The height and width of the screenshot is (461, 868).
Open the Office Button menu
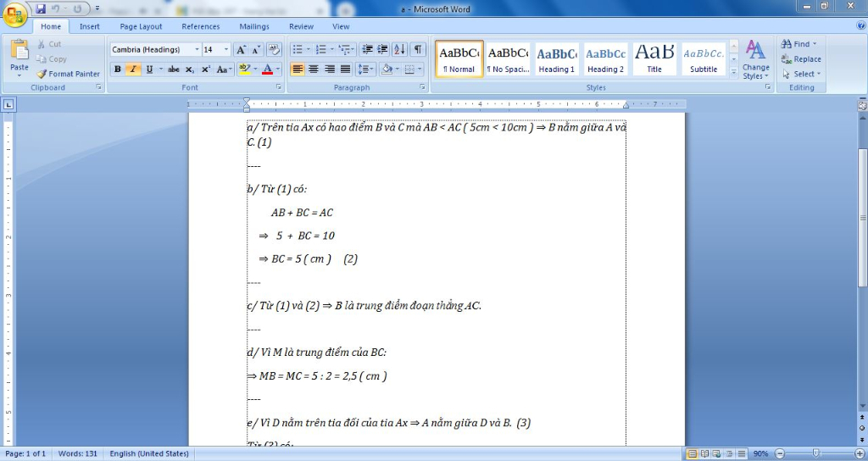tap(15, 14)
